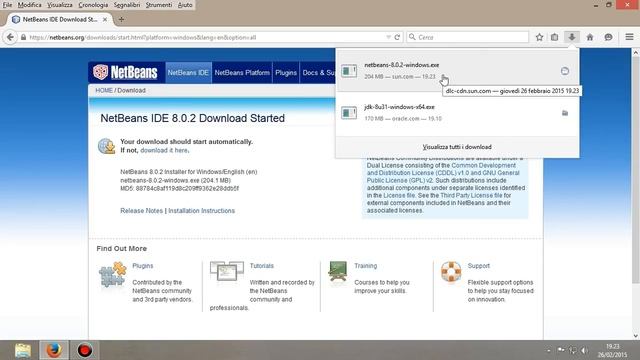The image size is (640, 360).
Task: Click the magnifier icon in search box
Action: point(412,37)
